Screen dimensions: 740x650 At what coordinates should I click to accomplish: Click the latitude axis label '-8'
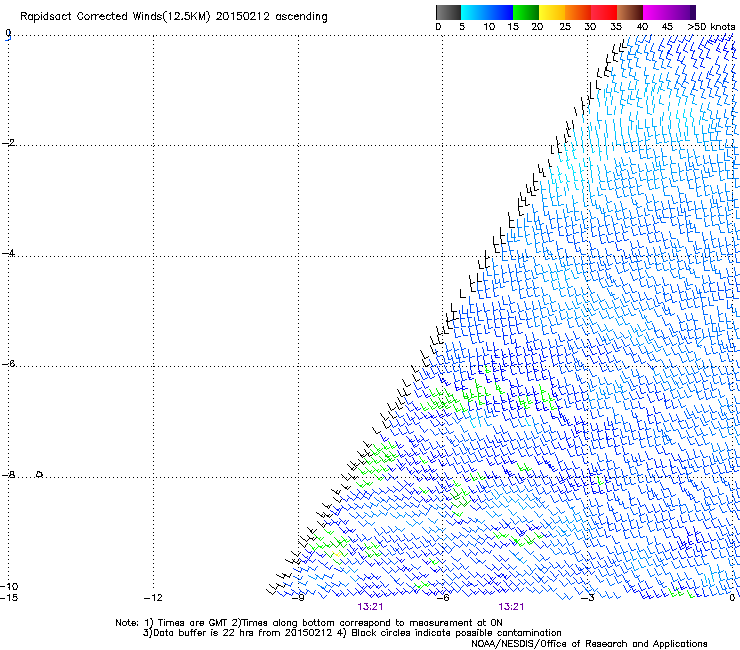8,475
